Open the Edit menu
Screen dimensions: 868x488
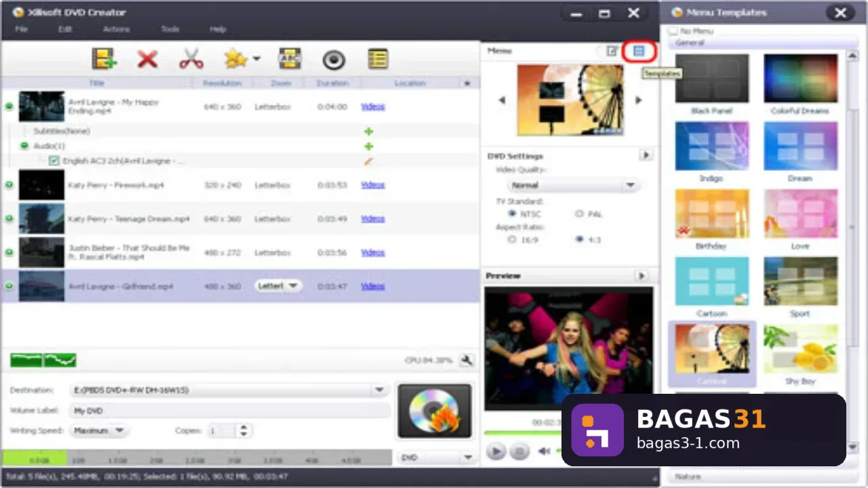coord(65,30)
